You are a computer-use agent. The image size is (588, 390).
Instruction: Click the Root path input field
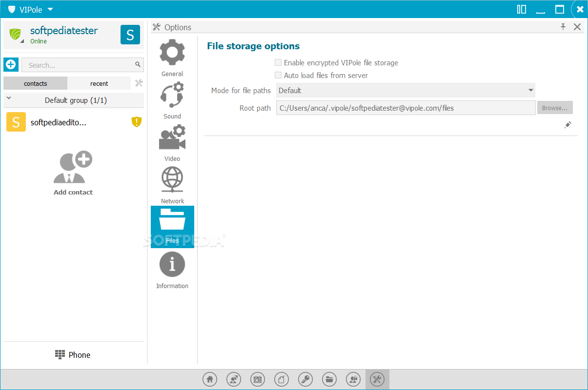tap(406, 108)
